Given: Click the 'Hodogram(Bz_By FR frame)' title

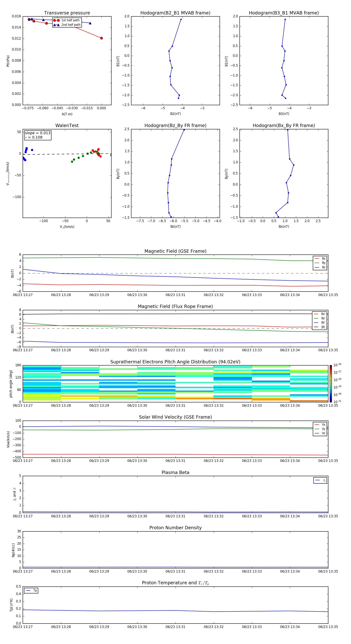Looking at the screenshot, I should click(175, 125).
